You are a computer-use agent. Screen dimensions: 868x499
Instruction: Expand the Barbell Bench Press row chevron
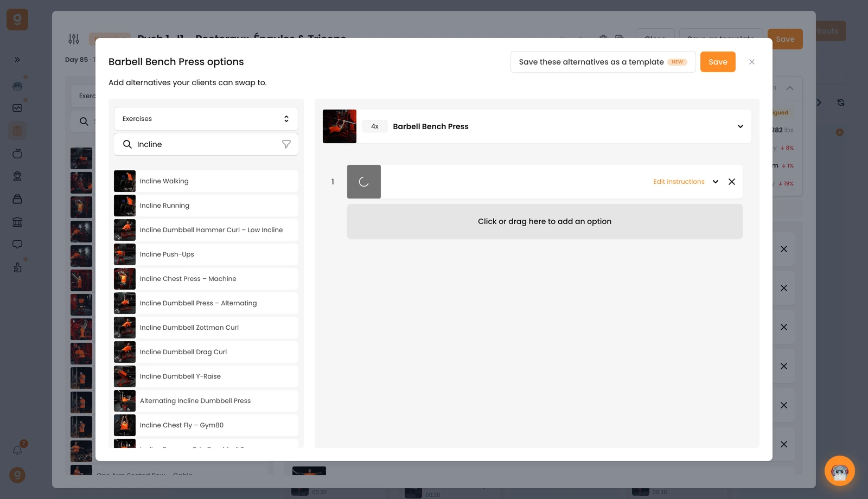click(x=741, y=126)
